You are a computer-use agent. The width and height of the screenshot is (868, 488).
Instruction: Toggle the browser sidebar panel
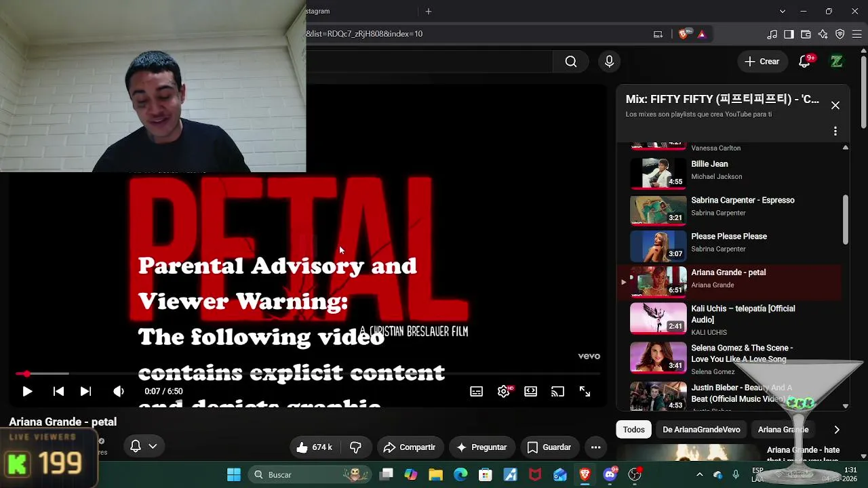point(789,34)
